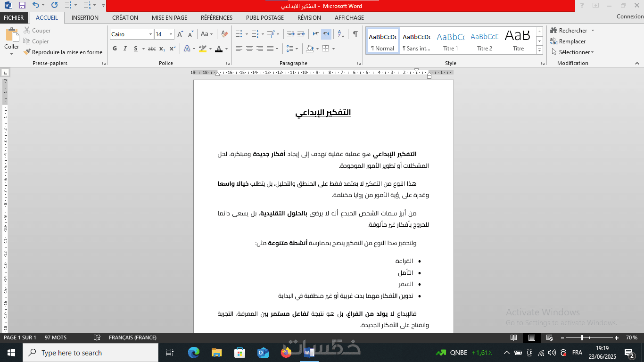Open Outlook from the taskbar
The height and width of the screenshot is (362, 644).
coord(263,353)
